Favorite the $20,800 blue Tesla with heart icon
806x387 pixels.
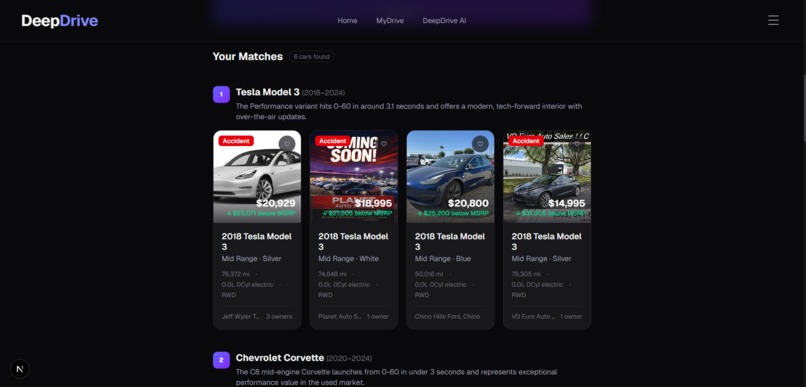click(x=480, y=144)
